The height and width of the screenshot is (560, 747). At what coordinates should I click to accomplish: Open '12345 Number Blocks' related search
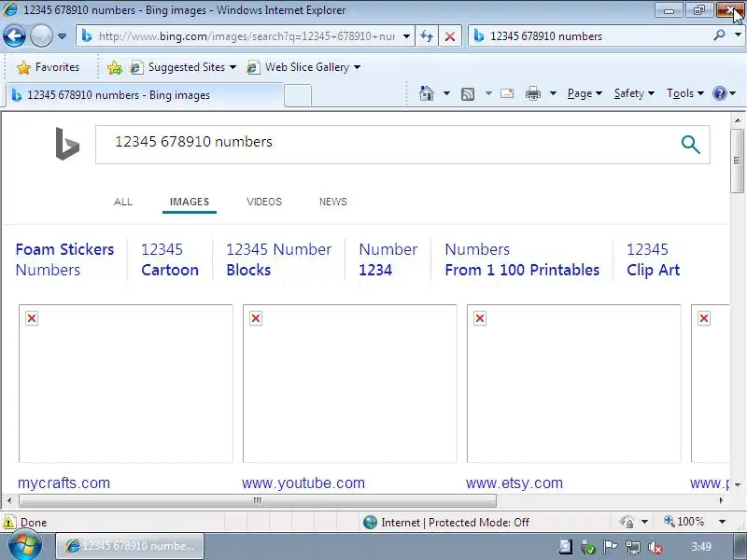click(x=278, y=259)
